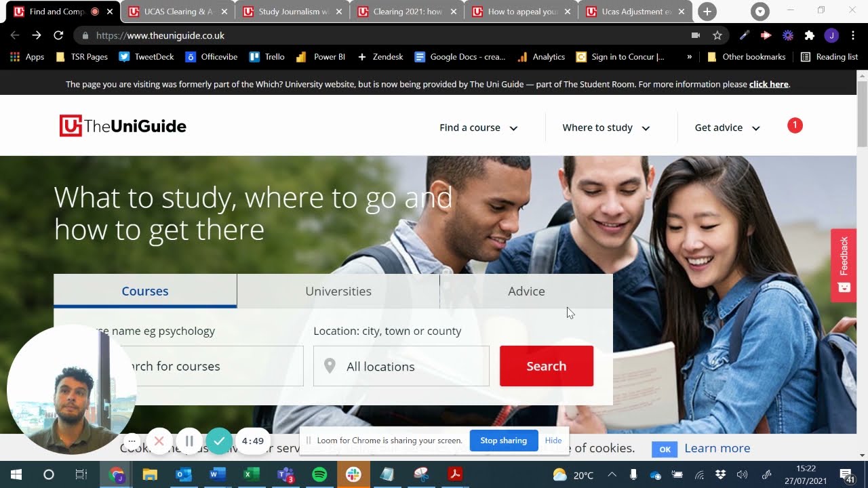Go forward in browser history
The image size is (868, 488).
(37, 35)
